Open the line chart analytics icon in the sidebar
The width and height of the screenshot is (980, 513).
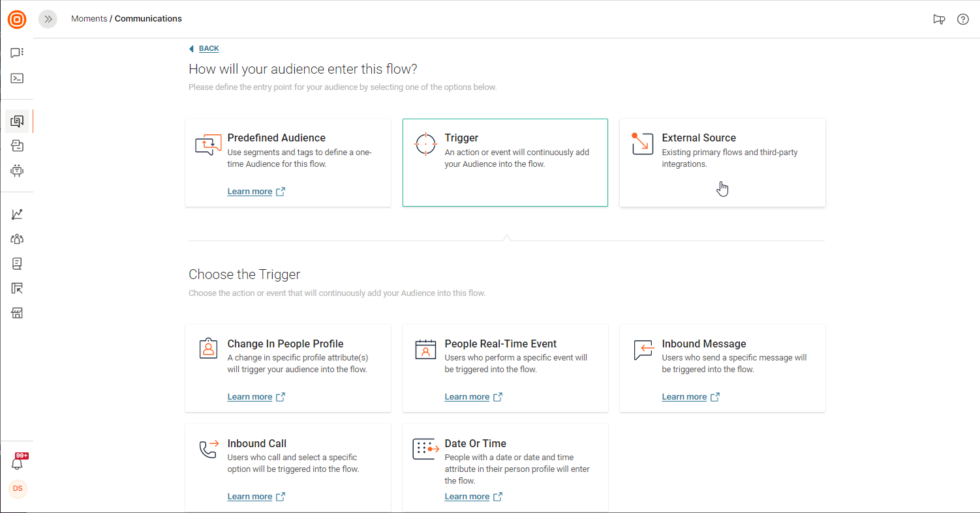pos(17,214)
